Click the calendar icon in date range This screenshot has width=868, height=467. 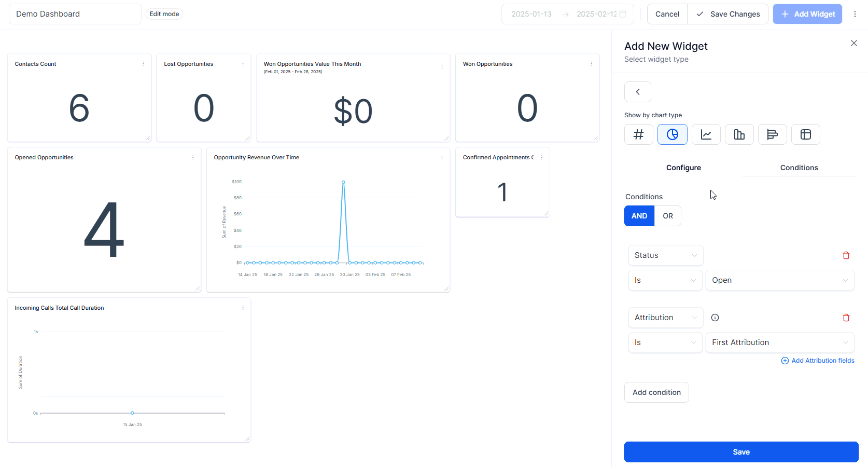pos(623,14)
